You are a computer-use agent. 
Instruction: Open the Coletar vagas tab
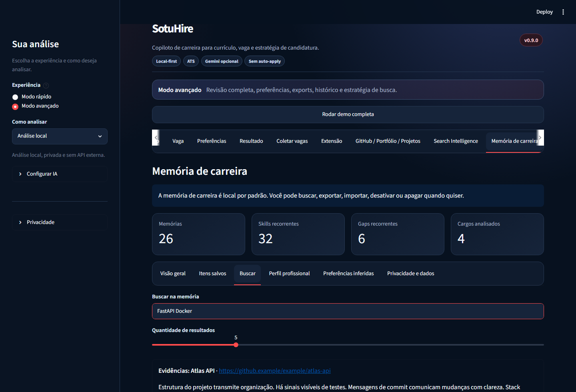(292, 141)
